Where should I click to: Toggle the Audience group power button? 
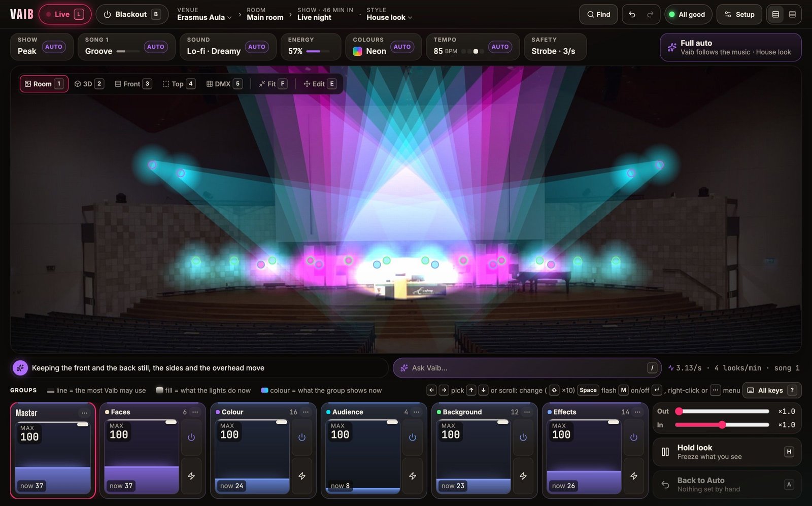413,437
